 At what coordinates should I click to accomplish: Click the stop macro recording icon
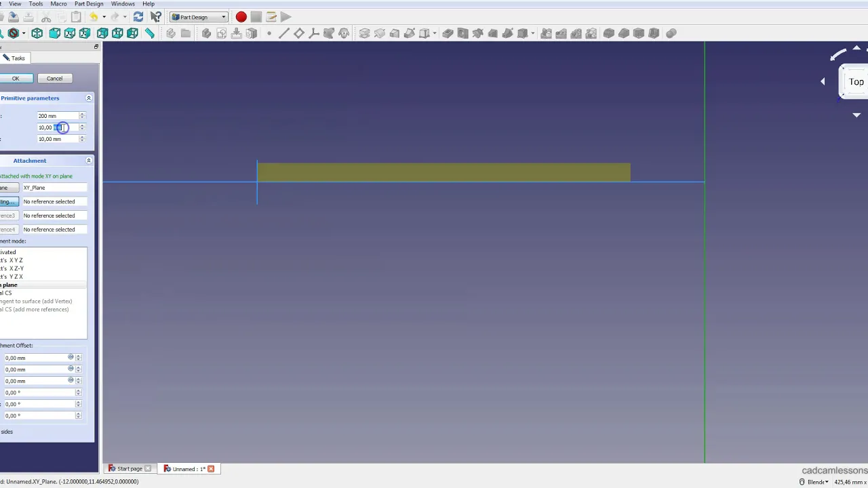[256, 17]
